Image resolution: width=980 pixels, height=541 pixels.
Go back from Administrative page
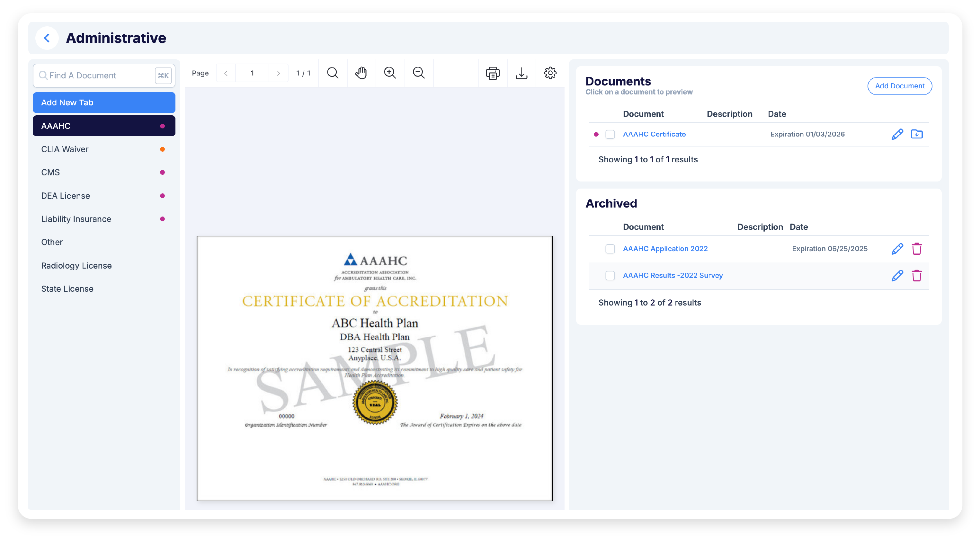[47, 38]
